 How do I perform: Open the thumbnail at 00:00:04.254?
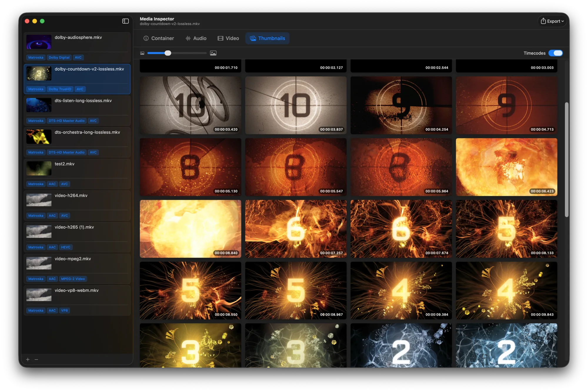click(401, 105)
